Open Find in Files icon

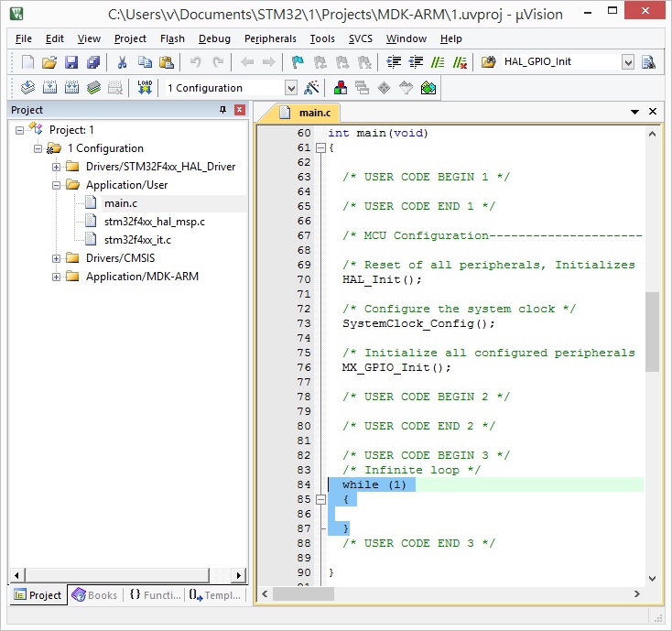[488, 62]
